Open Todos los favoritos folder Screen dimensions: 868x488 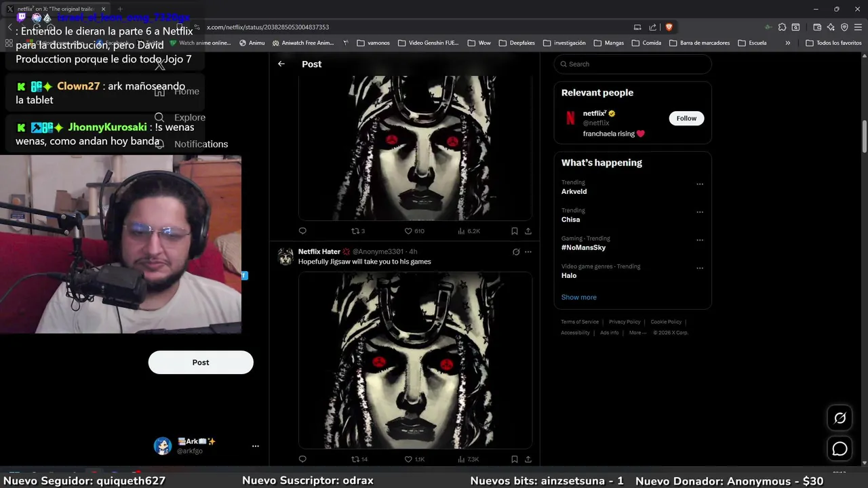pyautogui.click(x=833, y=43)
